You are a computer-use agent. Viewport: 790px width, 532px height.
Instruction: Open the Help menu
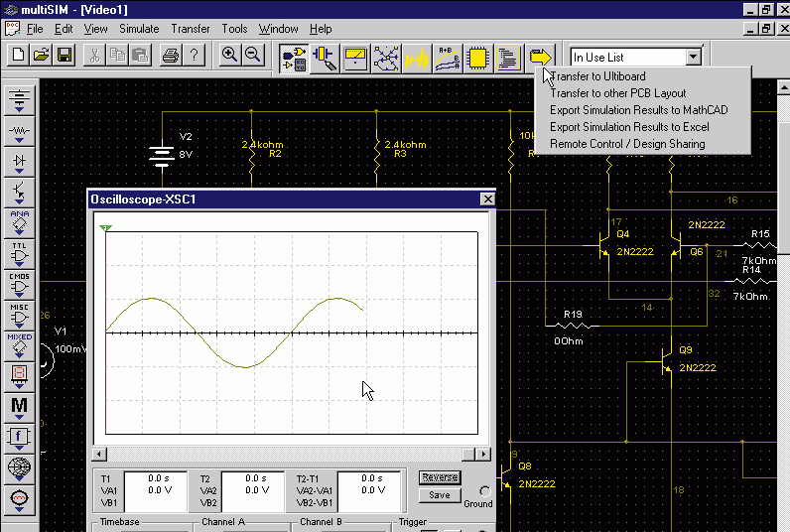(x=321, y=29)
